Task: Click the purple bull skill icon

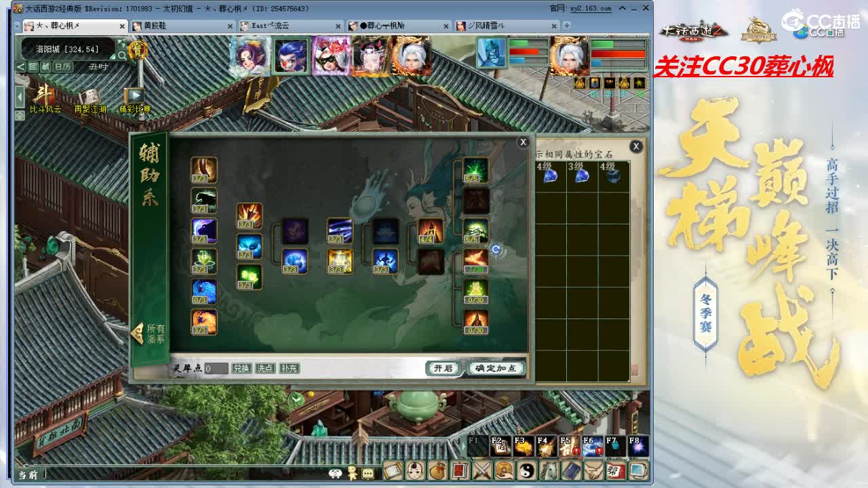Action: 203,230
